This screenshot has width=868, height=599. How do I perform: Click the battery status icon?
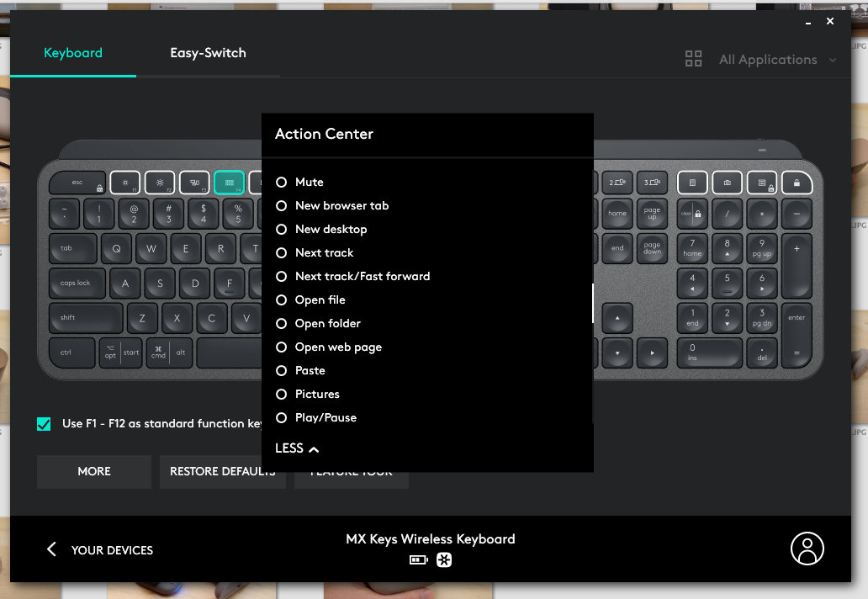(x=419, y=560)
